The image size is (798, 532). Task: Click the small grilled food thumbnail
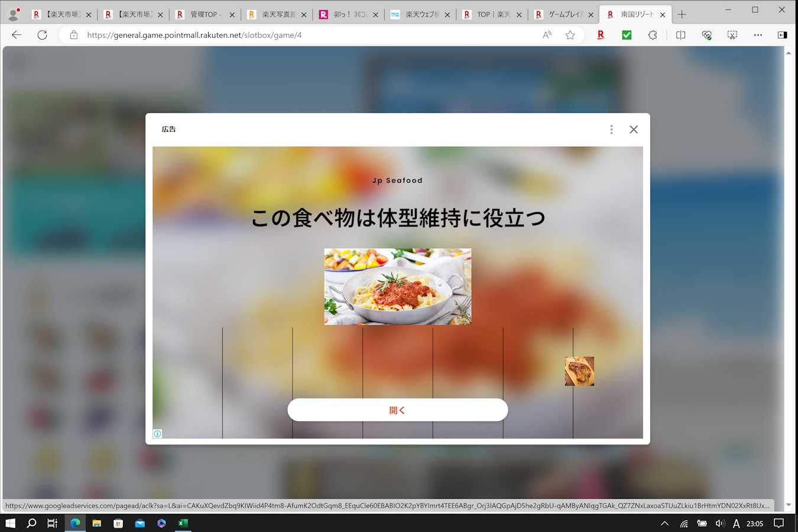click(x=579, y=371)
